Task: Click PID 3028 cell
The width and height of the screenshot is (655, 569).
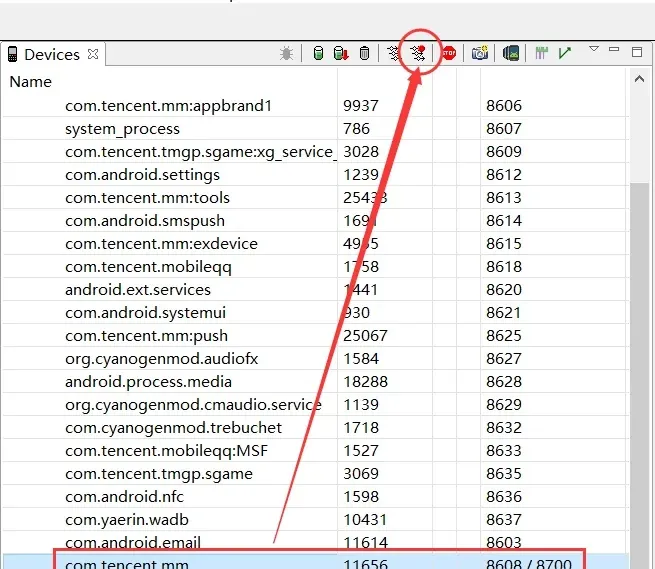Action: [x=361, y=152]
